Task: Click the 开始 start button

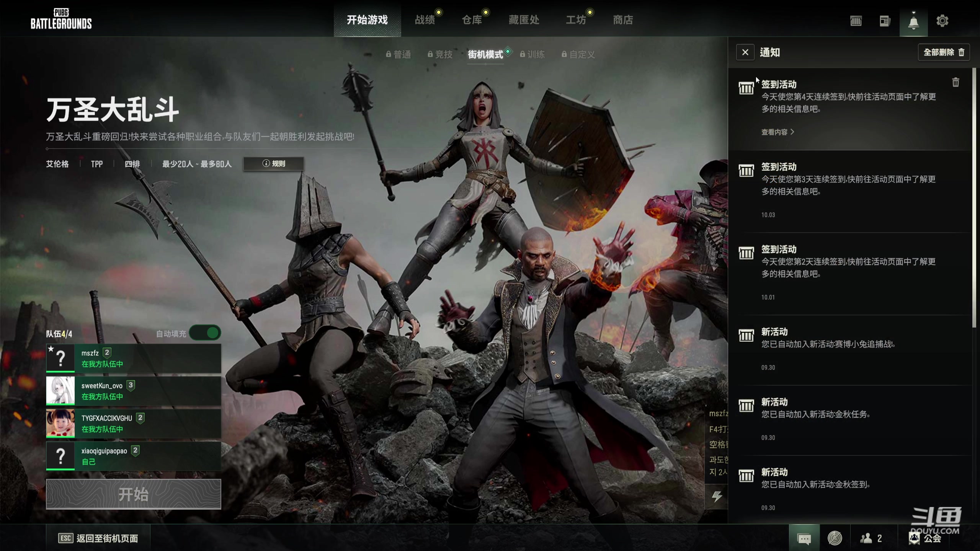Action: (134, 494)
